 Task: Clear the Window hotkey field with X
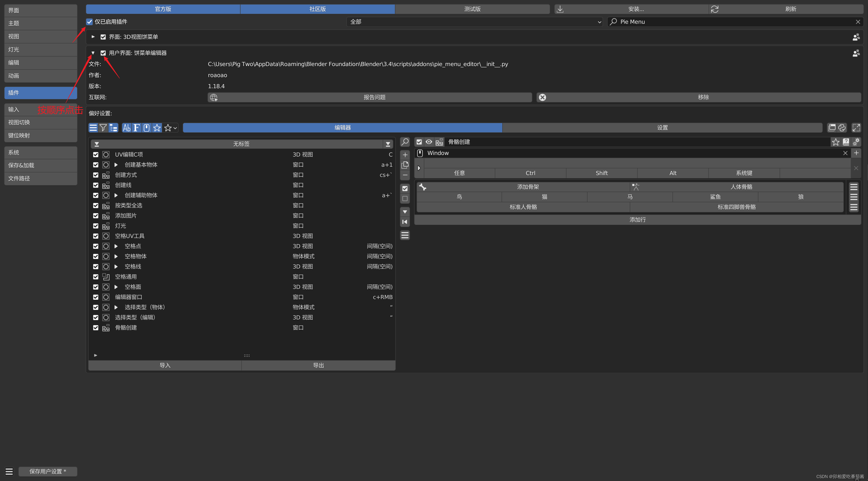pos(845,153)
